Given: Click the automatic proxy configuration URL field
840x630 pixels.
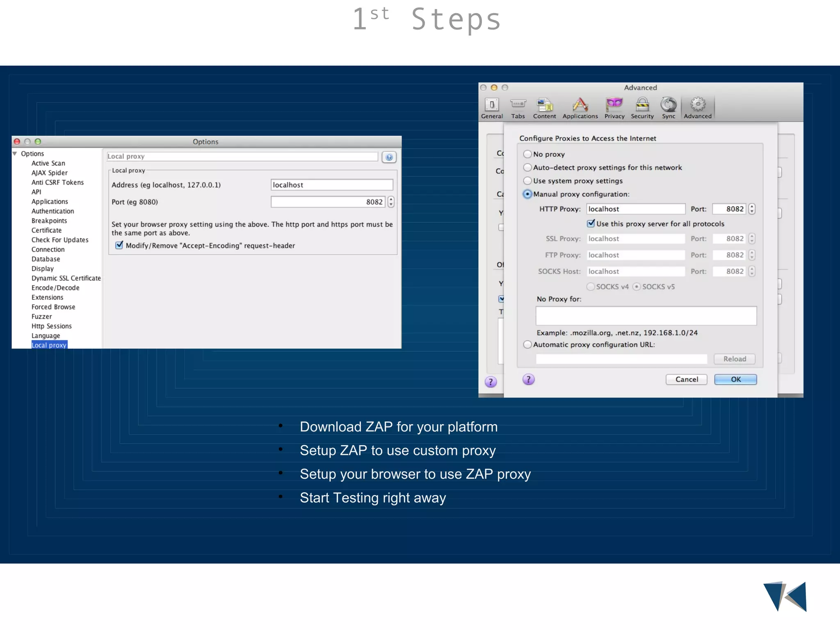Looking at the screenshot, I should pos(621,359).
